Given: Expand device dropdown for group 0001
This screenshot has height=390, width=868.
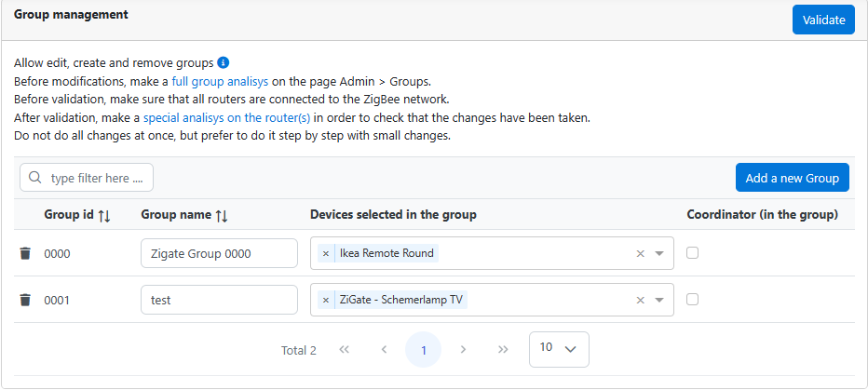Looking at the screenshot, I should (659, 300).
